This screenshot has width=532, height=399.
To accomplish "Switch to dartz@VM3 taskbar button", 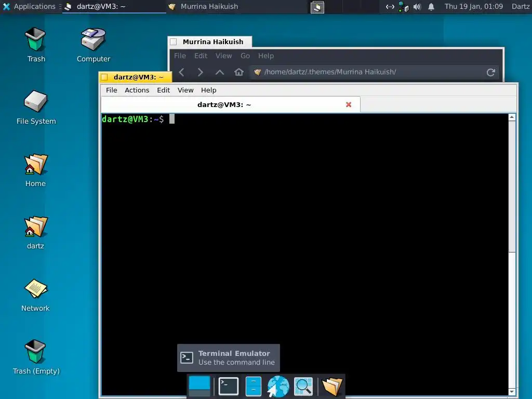I will 114,6.
